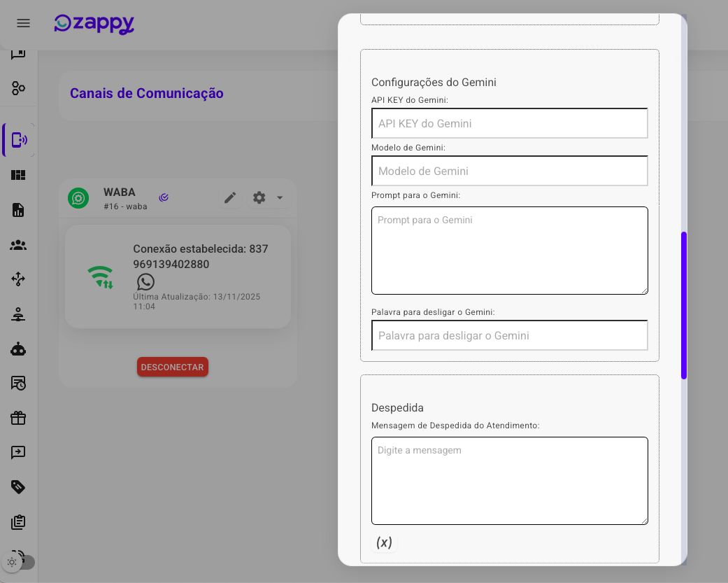Open the tags icon in sidebar
Image resolution: width=728 pixels, height=583 pixels.
tap(18, 487)
